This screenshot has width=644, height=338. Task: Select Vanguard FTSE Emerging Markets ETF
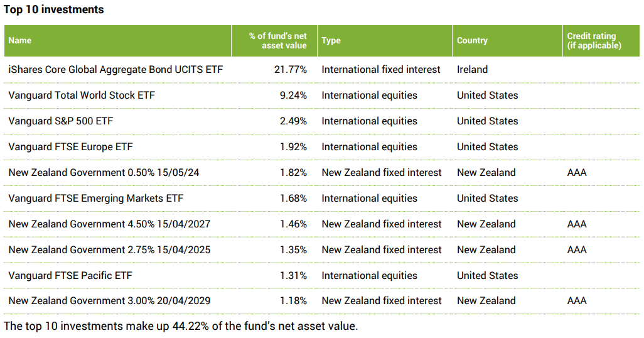coord(95,198)
